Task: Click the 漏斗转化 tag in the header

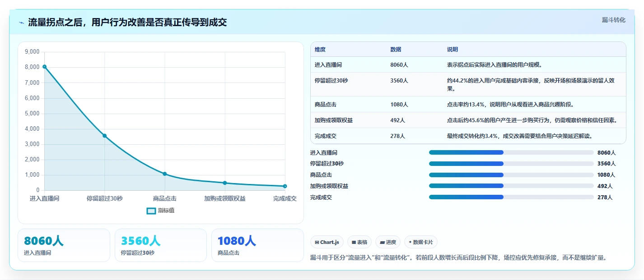Action: tap(614, 20)
